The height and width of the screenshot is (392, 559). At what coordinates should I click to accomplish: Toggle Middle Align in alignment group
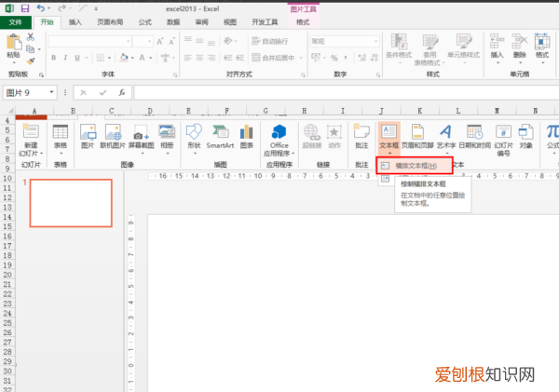click(199, 41)
